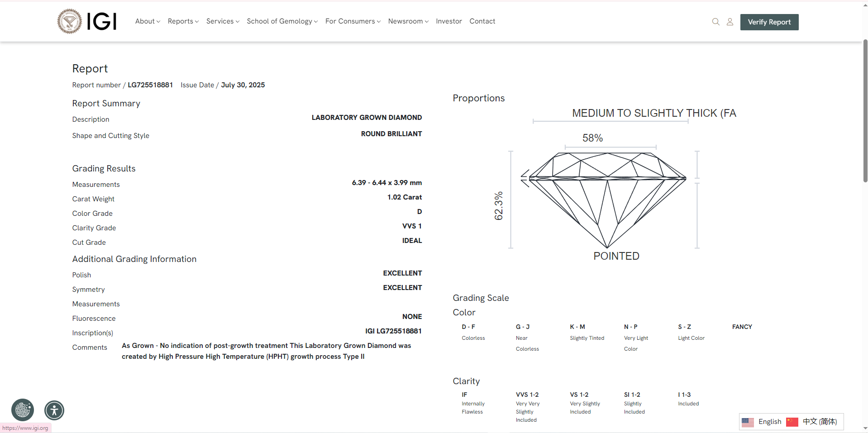This screenshot has height=433, width=868.
Task: Open the accessibility options icon
Action: coord(54,410)
